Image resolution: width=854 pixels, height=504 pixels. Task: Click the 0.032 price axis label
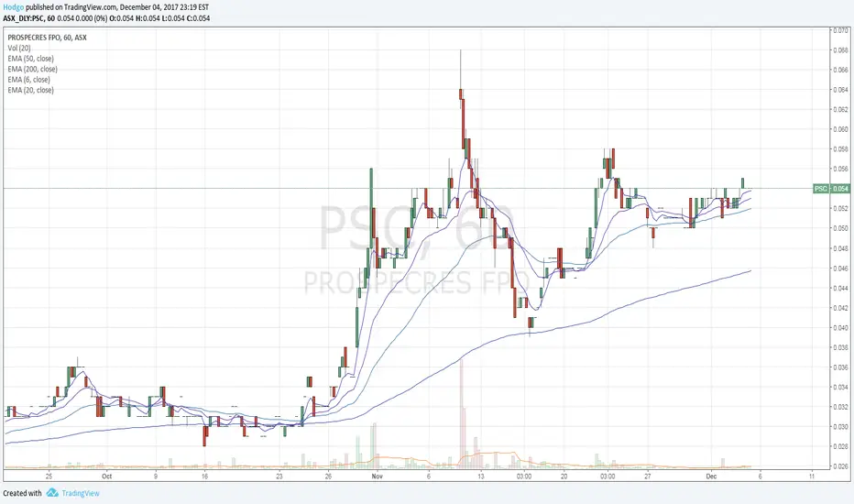[x=841, y=407]
